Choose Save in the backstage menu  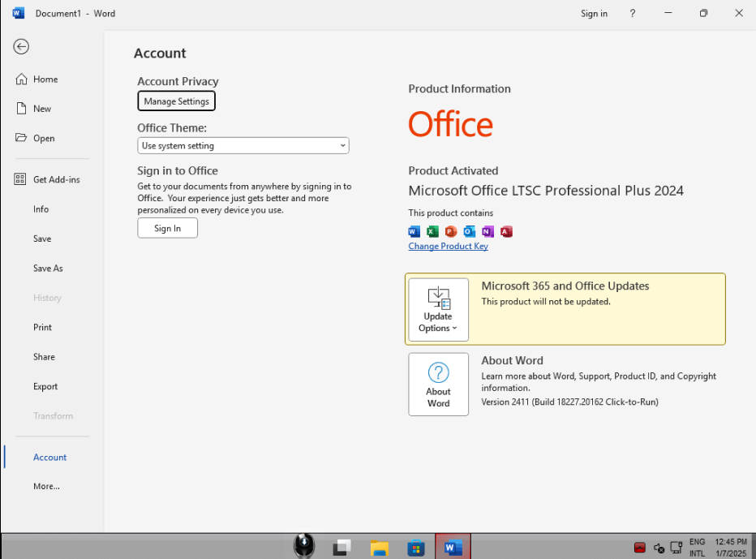(x=42, y=239)
